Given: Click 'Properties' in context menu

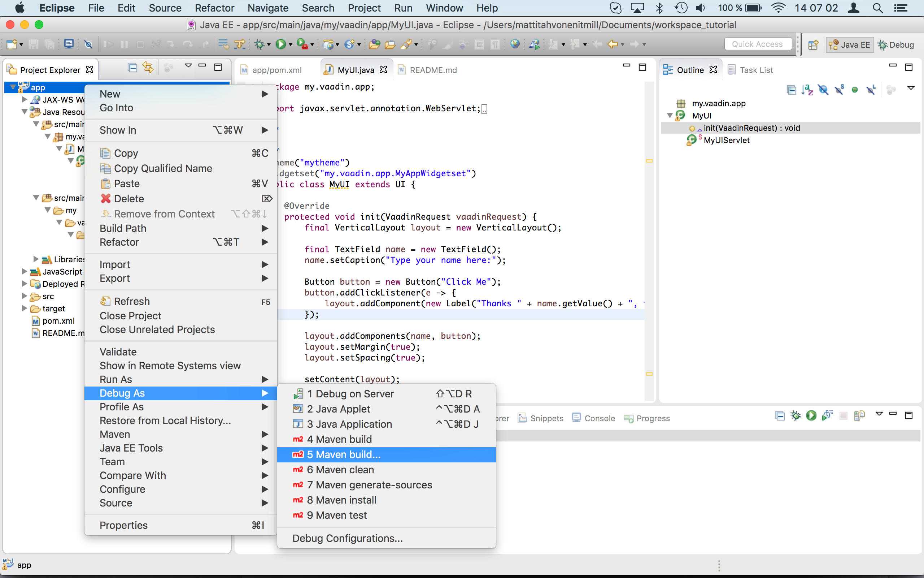Looking at the screenshot, I should tap(180, 525).
